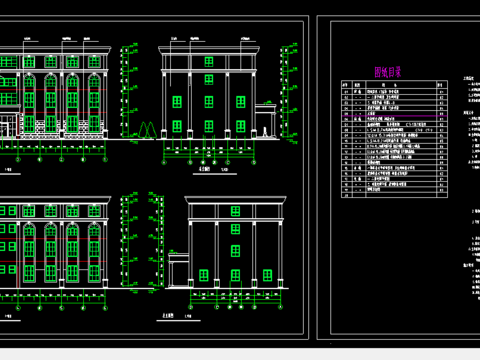Click the title label under upper side elevation
This screenshot has height=360, width=480.
(x=205, y=169)
